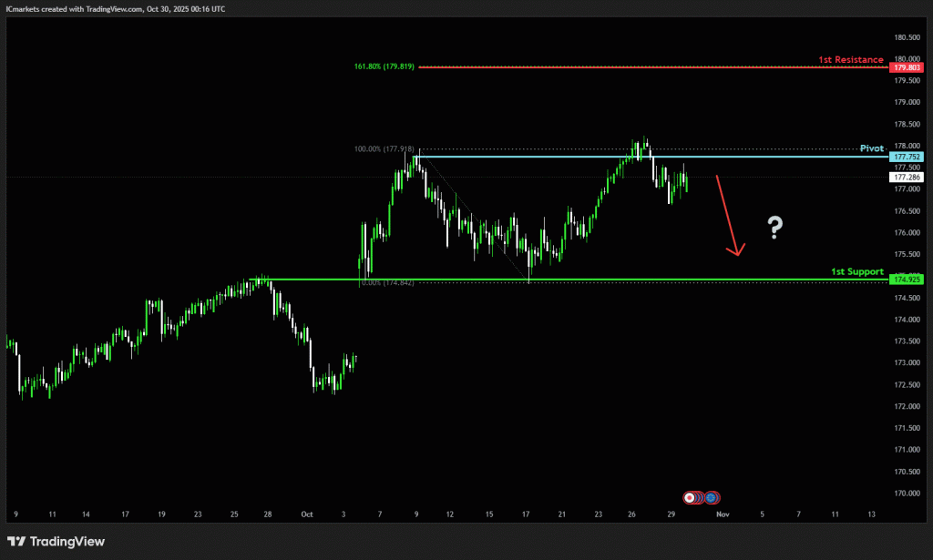Viewport: 933px width, 560px height.
Task: Click the current price label 177.286
Action: pos(907,178)
